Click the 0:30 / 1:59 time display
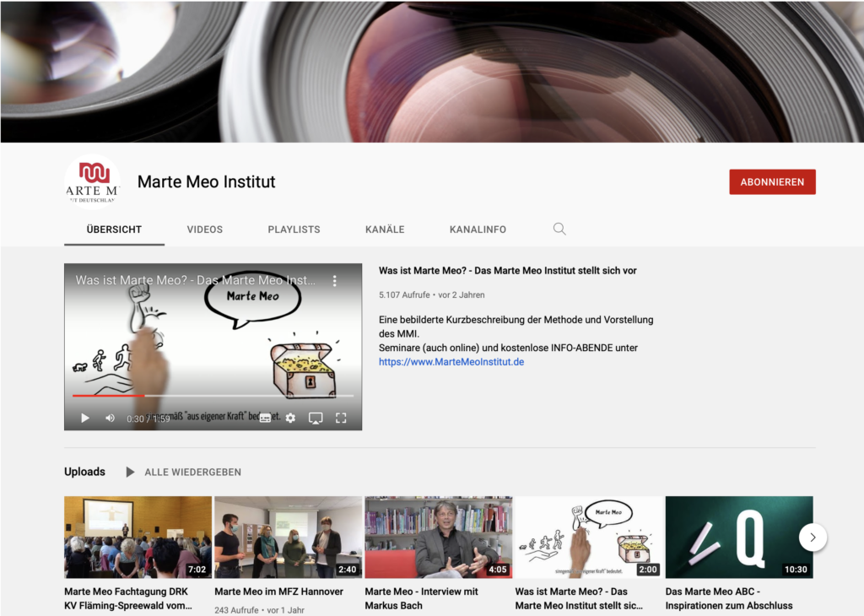864x616 pixels. (148, 419)
